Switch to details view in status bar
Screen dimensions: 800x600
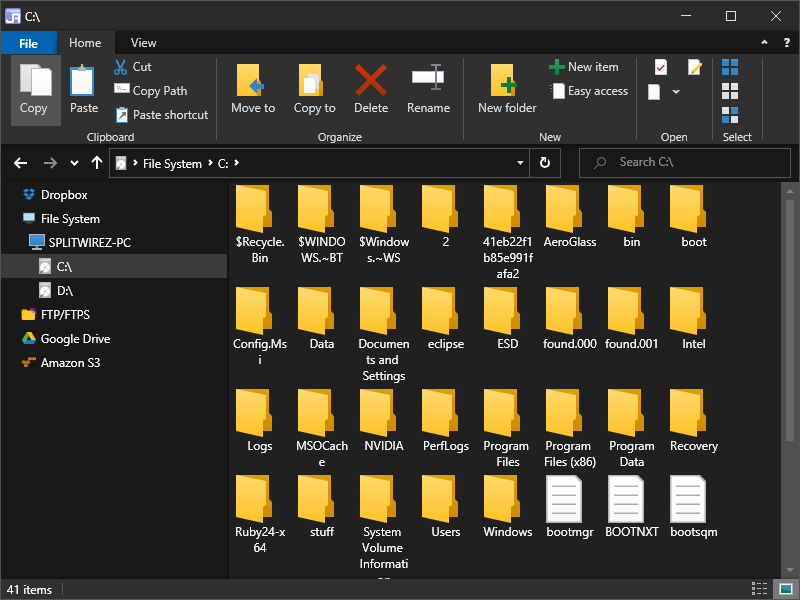759,589
